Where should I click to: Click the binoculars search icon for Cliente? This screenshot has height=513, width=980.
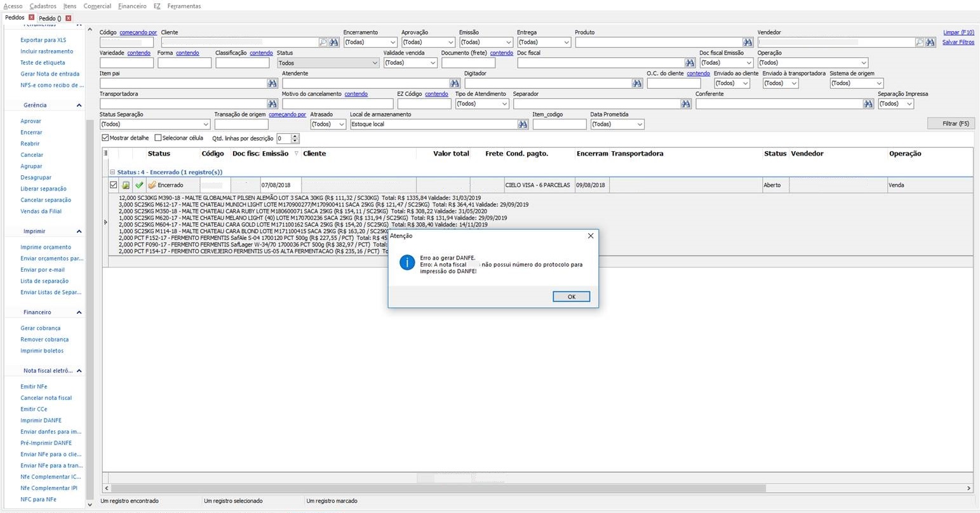pos(334,43)
